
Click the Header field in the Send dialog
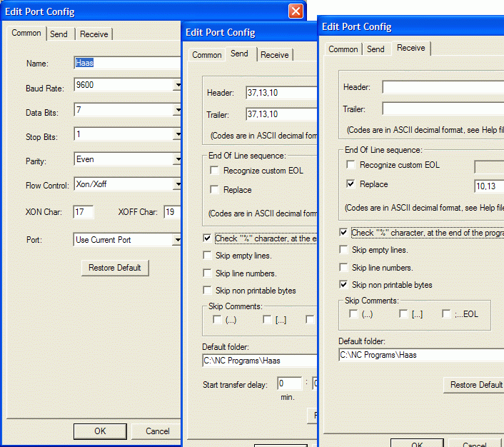281,93
